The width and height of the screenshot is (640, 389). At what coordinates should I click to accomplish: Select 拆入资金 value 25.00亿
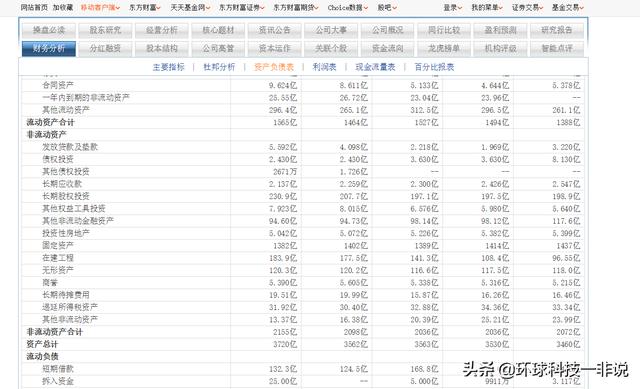(x=283, y=381)
